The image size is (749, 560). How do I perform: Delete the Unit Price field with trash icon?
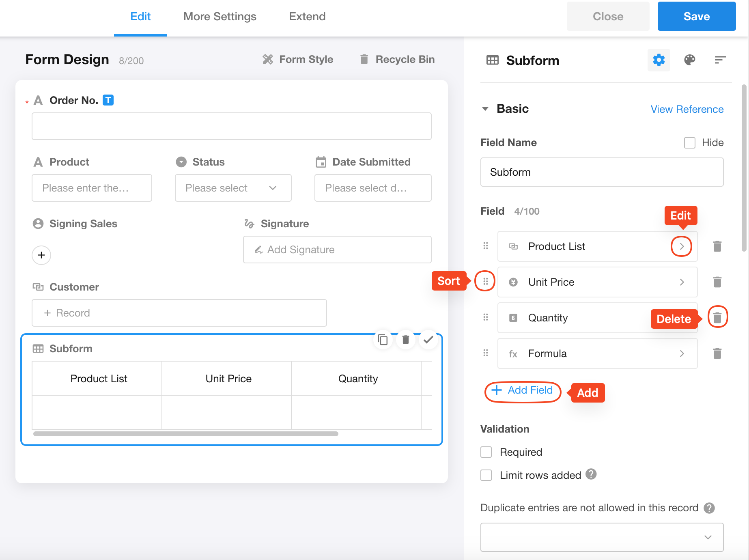click(x=717, y=282)
